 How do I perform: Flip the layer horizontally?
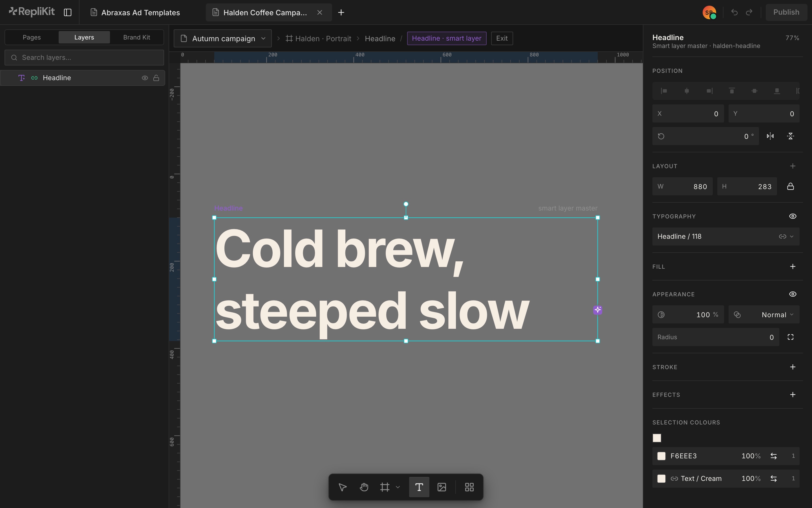pos(770,136)
